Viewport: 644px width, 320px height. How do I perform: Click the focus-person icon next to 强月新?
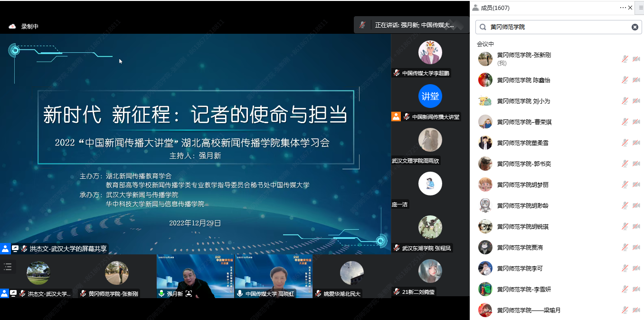[x=189, y=294]
